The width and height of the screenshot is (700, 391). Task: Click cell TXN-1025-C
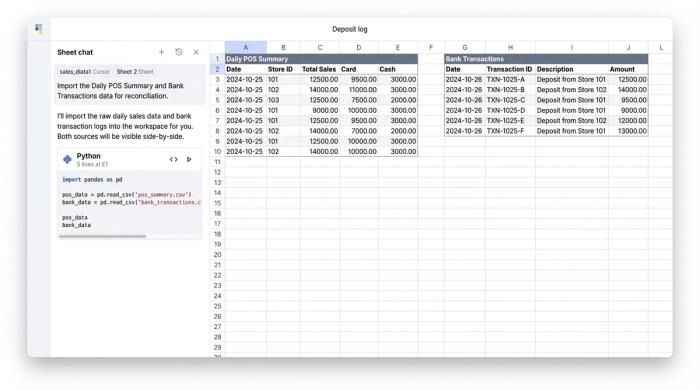click(x=510, y=100)
